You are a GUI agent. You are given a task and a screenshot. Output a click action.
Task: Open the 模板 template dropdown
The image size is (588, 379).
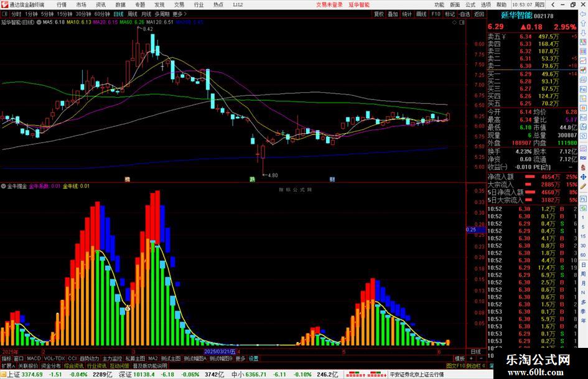[x=460, y=358]
